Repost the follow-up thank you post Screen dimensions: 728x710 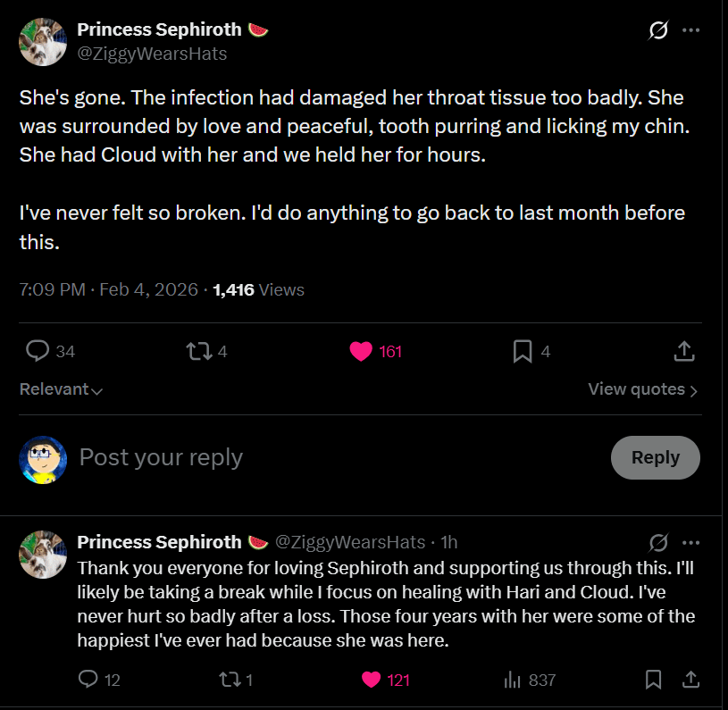pyautogui.click(x=229, y=680)
